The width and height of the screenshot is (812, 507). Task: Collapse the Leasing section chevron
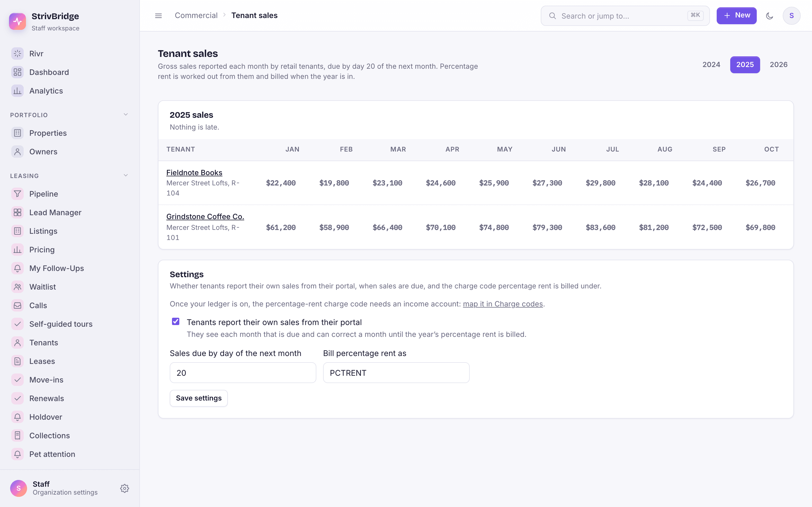[125, 175]
